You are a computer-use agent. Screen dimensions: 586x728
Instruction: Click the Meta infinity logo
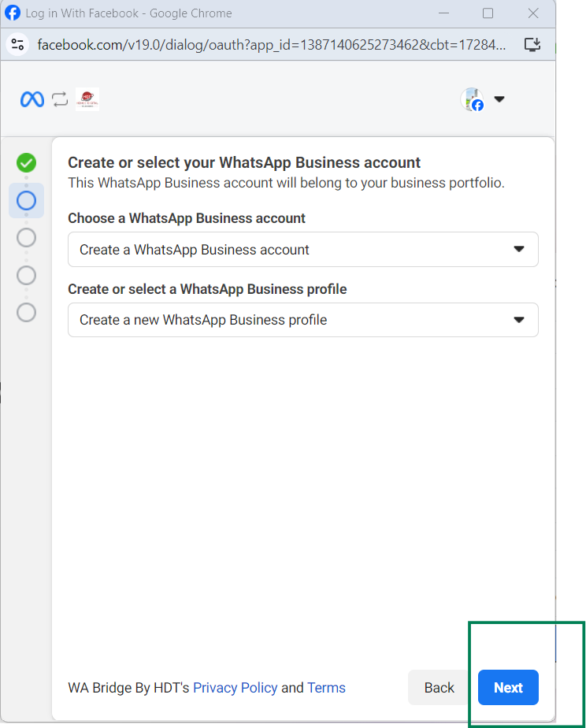(x=32, y=99)
